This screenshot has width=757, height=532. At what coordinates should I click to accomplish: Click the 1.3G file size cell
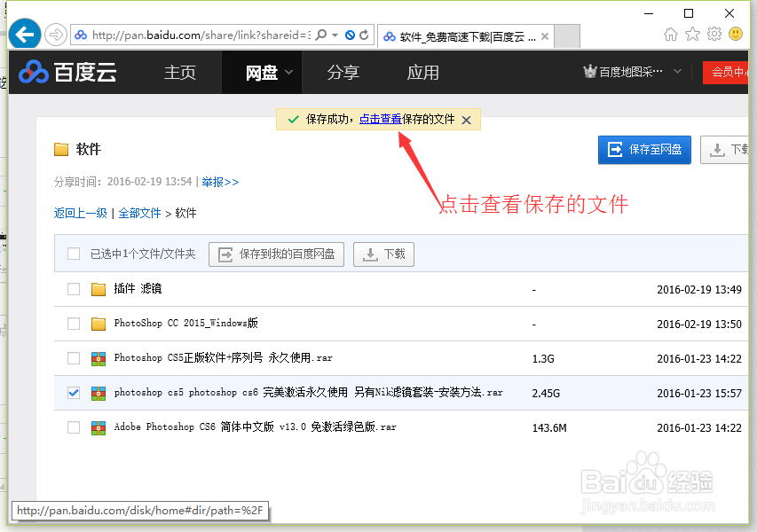click(x=543, y=359)
